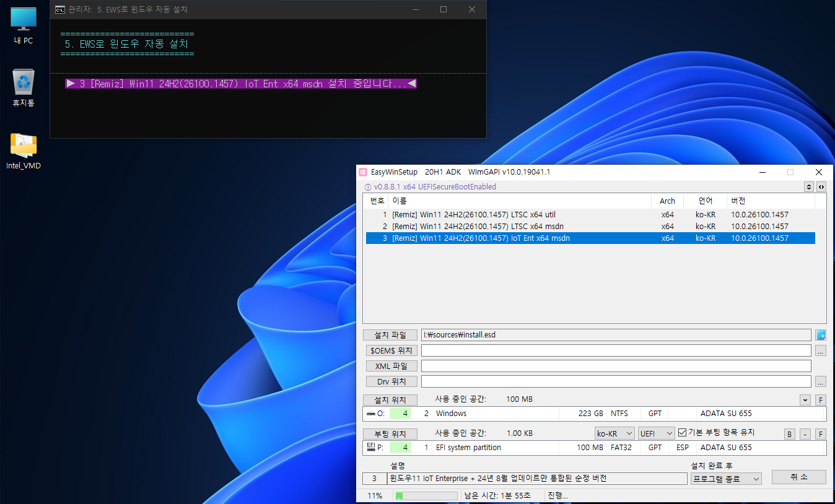Click the up-down arrows button above image list
835x504 pixels.
808,187
